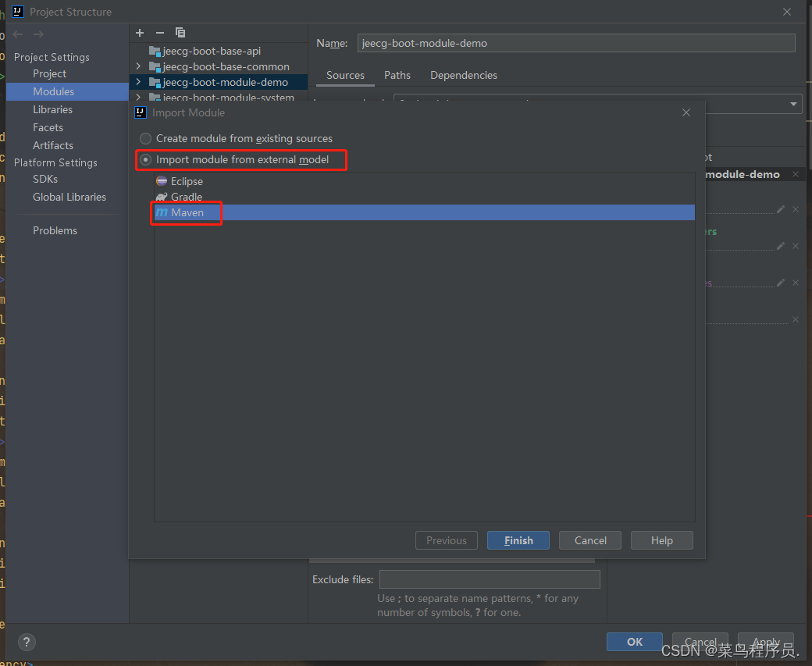Click the module Name input field
Image resolution: width=812 pixels, height=666 pixels.
[x=576, y=43]
